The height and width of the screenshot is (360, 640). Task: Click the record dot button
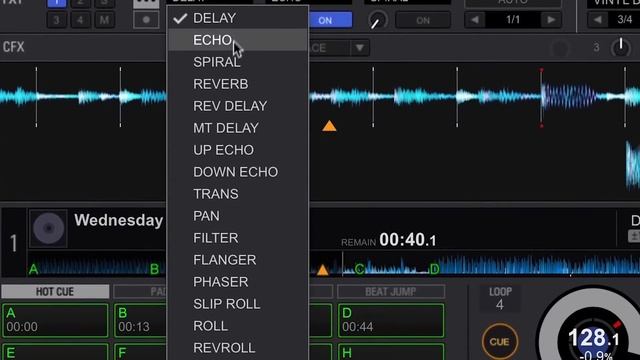[x=146, y=20]
